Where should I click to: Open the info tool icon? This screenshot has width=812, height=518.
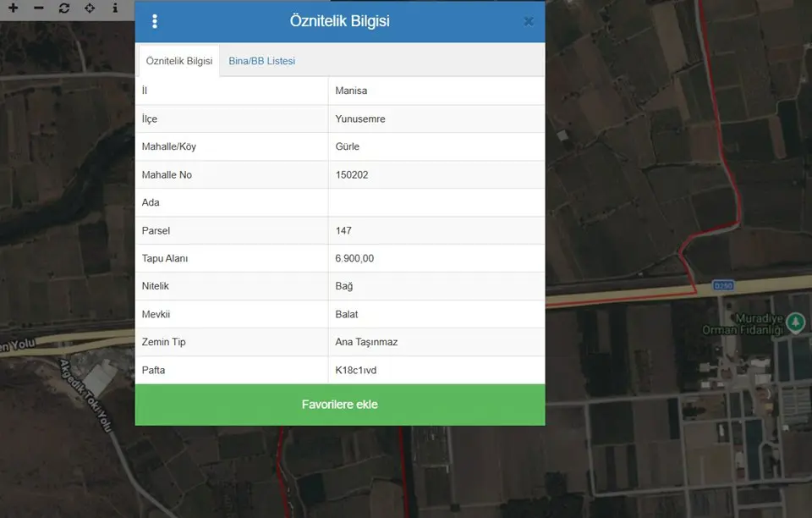pyautogui.click(x=115, y=8)
